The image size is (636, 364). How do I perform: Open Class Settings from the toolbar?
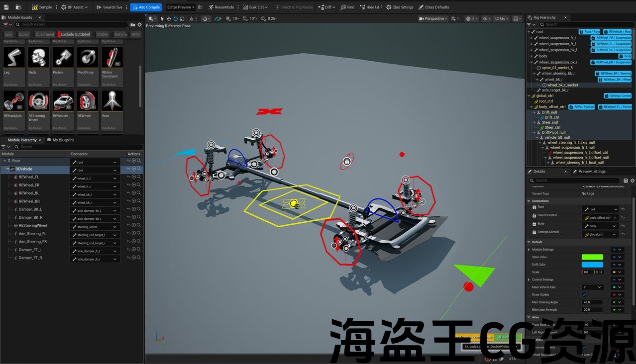(x=400, y=7)
